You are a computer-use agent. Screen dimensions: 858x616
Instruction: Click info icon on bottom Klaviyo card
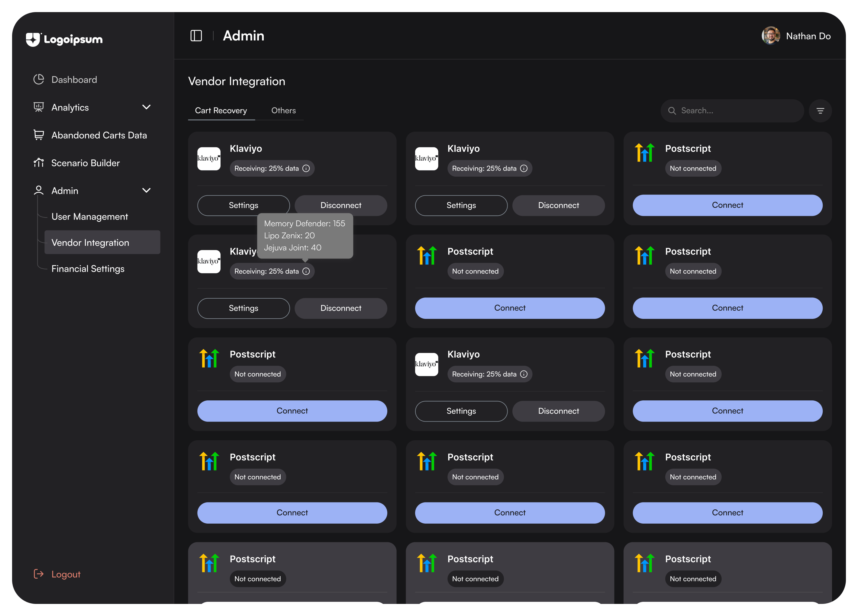524,374
